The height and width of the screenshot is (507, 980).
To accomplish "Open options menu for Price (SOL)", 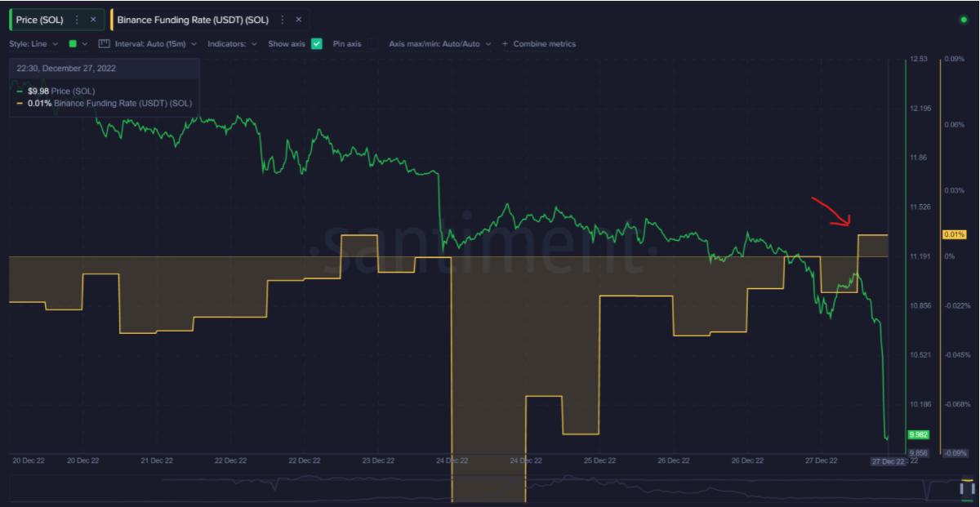I will 77,19.
